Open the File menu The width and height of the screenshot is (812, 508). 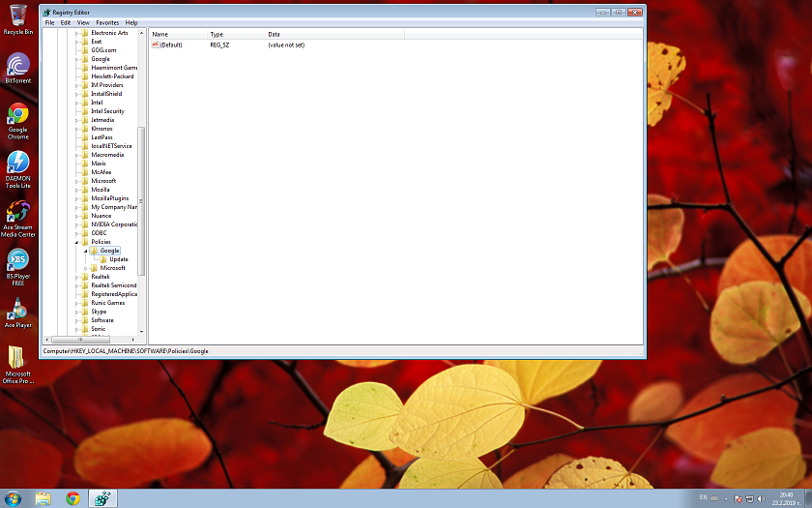49,22
